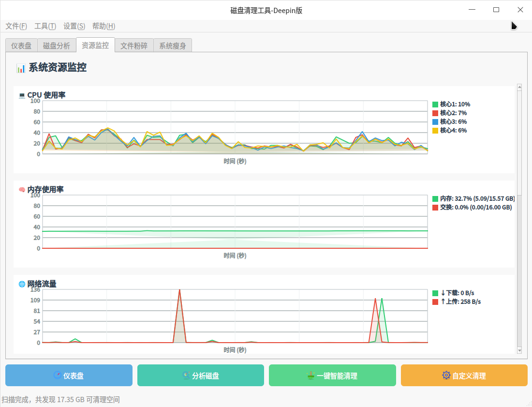Click the scrollbar down arrow in monitor panel
The width and height of the screenshot is (532, 407).
coord(519,350)
